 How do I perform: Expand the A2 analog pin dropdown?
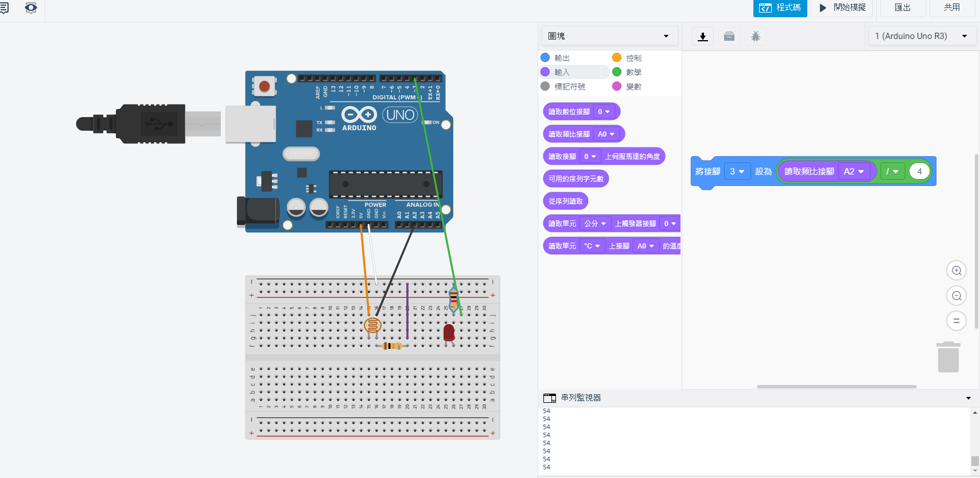(854, 172)
